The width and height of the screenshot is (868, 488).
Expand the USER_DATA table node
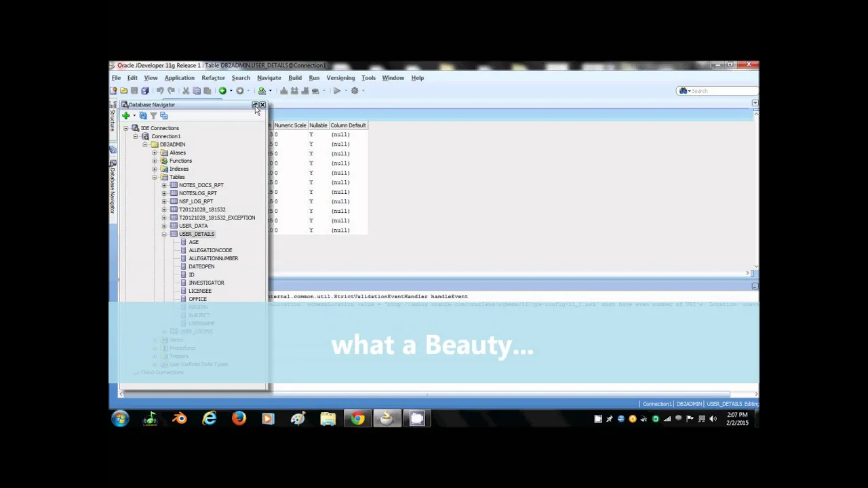pos(164,226)
